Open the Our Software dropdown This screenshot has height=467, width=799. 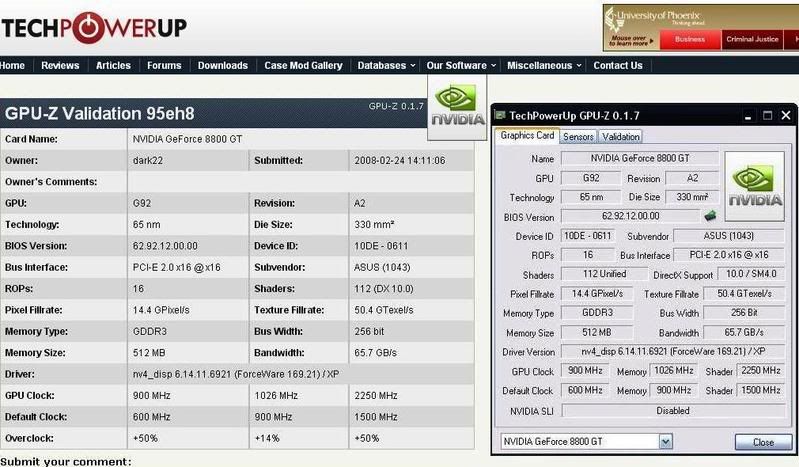click(461, 66)
